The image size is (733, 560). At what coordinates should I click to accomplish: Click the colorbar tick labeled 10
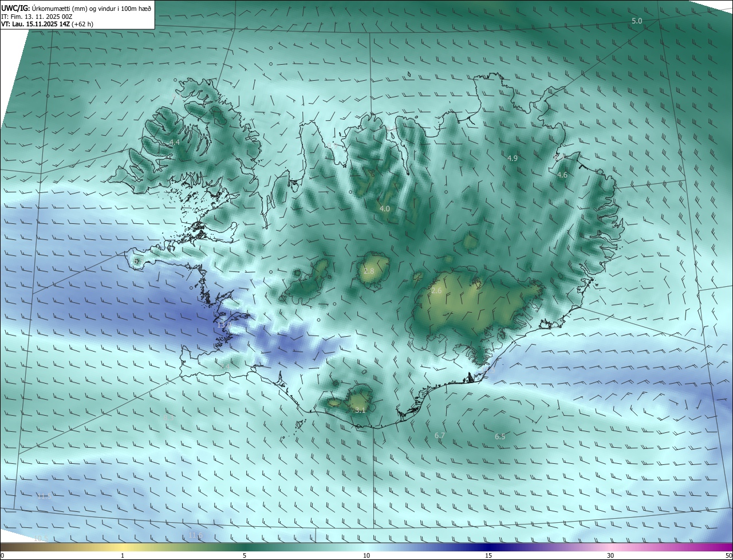(x=366, y=555)
